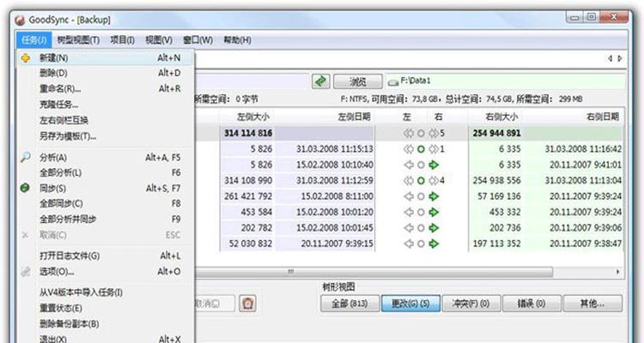
Task: Open the 树型视图(T) menu
Action: pos(78,39)
